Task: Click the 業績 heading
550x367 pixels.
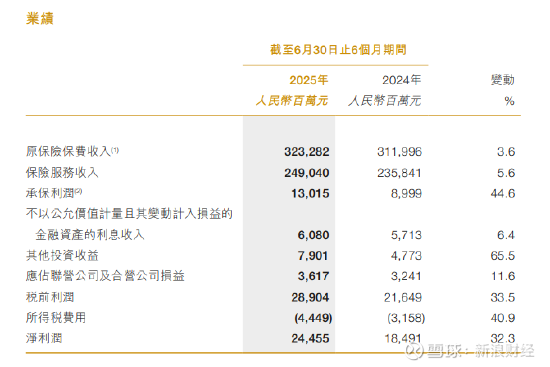Action: pyautogui.click(x=40, y=18)
